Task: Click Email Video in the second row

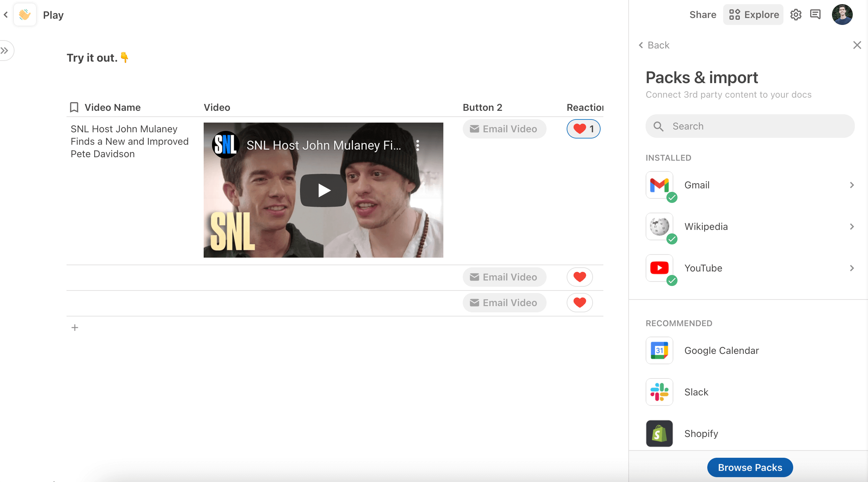Action: click(x=505, y=277)
